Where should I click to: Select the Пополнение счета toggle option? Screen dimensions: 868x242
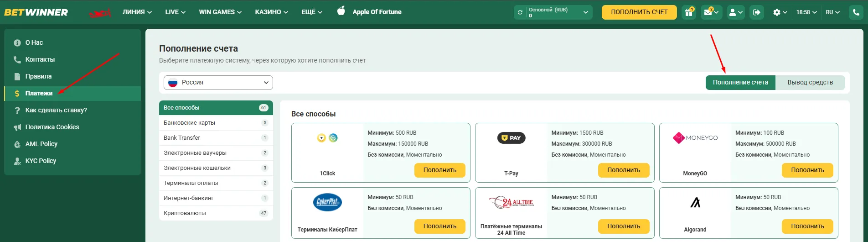[740, 83]
